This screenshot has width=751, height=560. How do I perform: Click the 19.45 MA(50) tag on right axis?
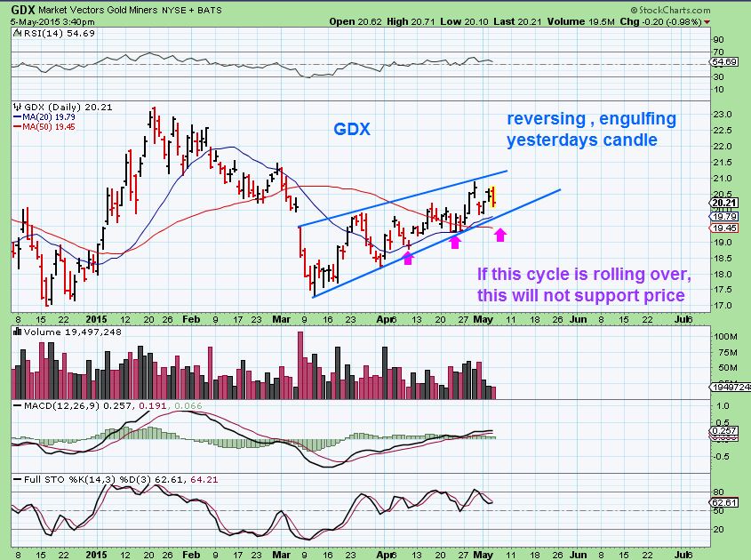coord(723,228)
